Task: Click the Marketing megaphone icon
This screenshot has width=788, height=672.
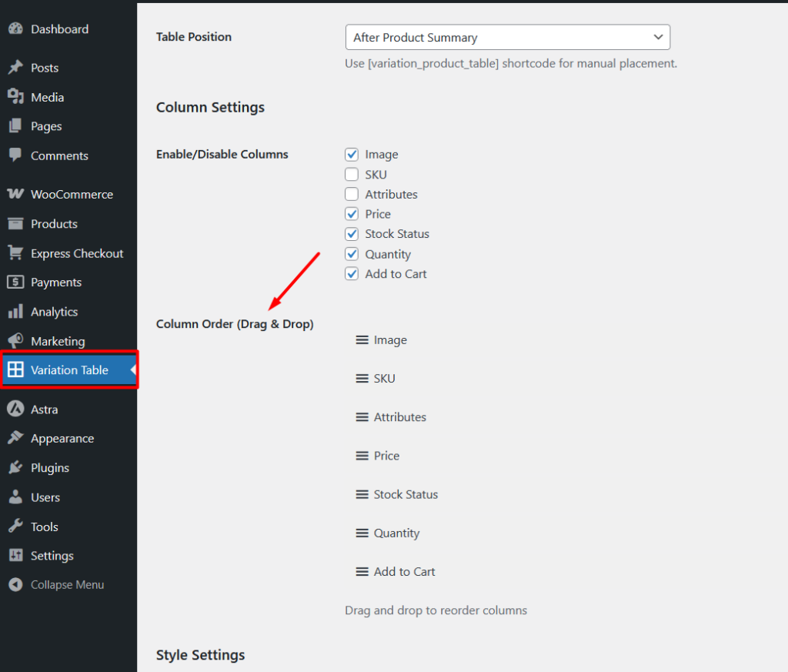Action: click(x=15, y=341)
